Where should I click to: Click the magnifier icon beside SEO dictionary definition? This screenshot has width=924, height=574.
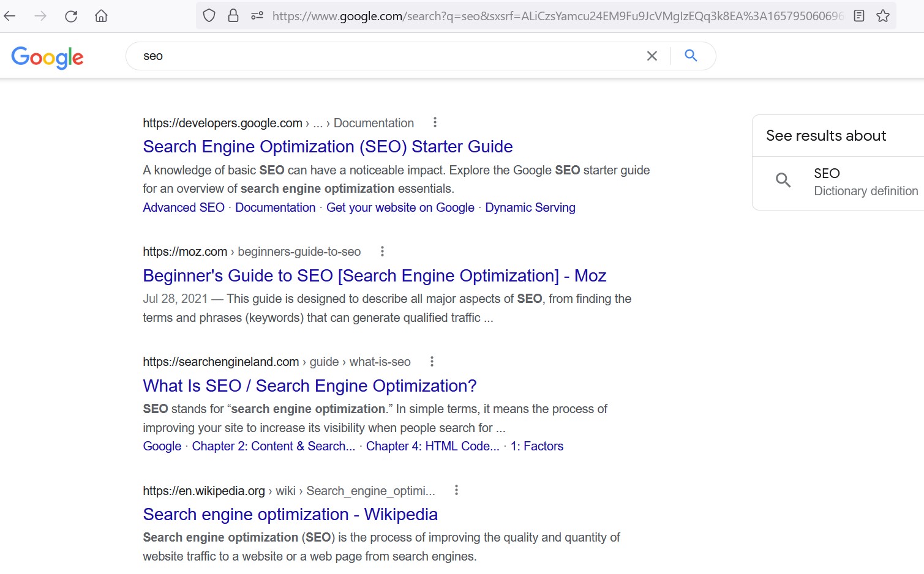coord(783,180)
